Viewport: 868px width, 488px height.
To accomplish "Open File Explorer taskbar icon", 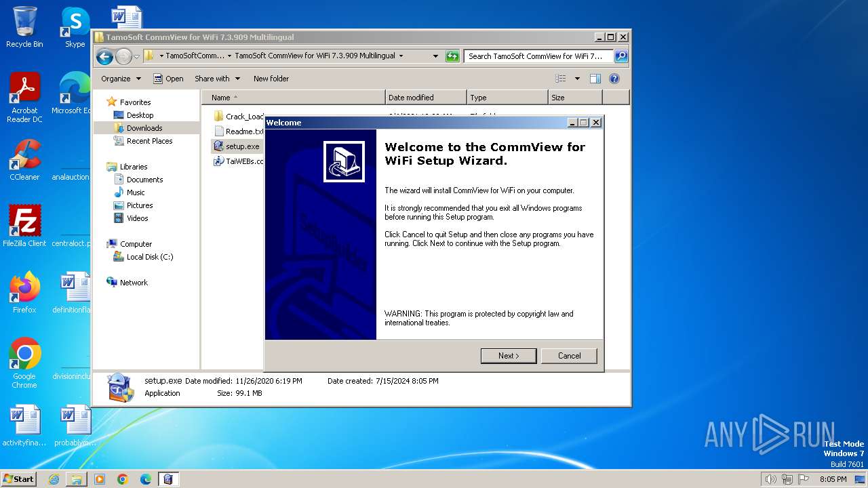I will (77, 479).
